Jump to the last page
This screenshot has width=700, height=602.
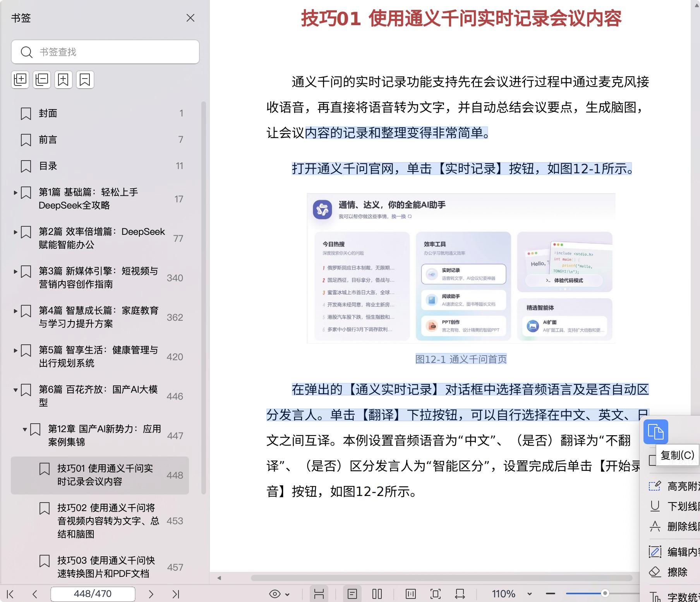pos(176,594)
